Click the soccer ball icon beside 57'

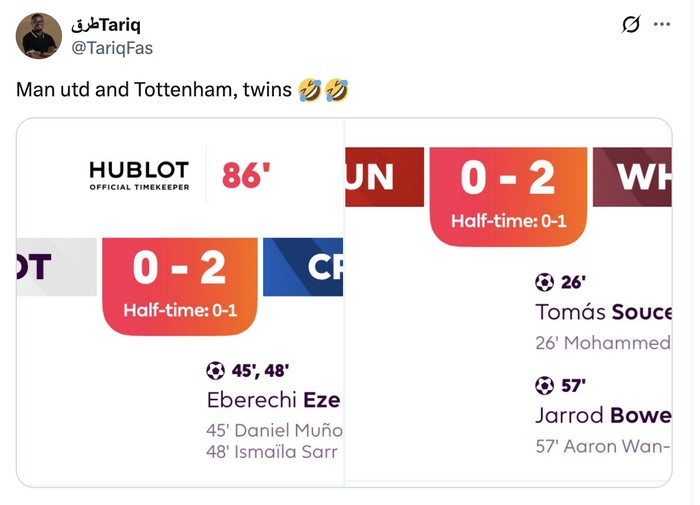[x=544, y=385]
